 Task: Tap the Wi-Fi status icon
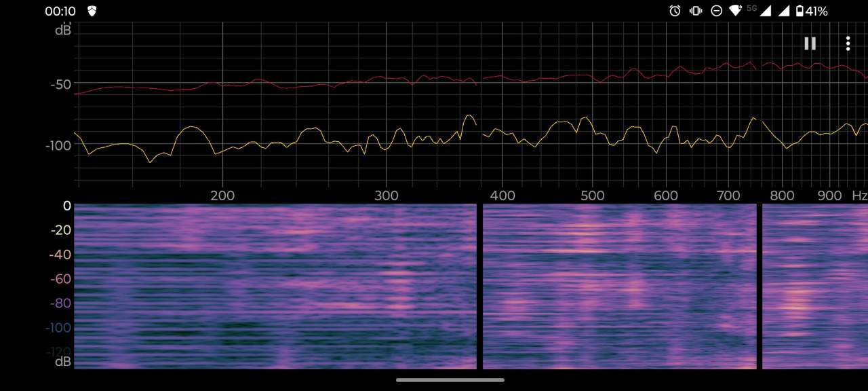coord(736,11)
